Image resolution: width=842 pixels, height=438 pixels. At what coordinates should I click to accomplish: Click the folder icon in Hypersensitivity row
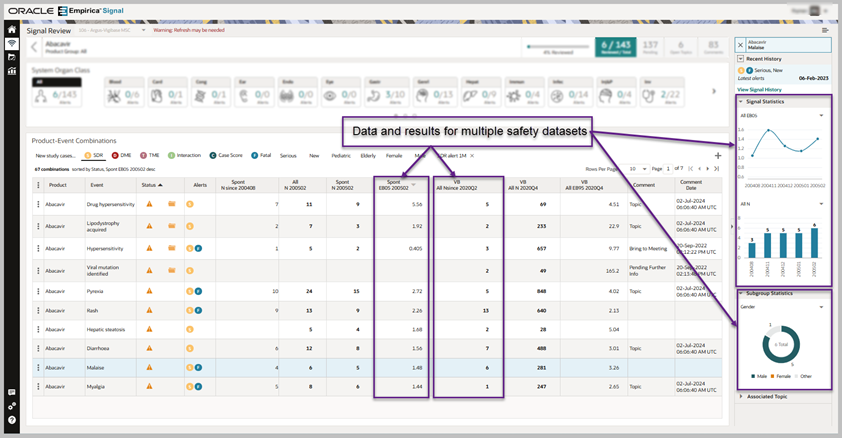tap(172, 249)
